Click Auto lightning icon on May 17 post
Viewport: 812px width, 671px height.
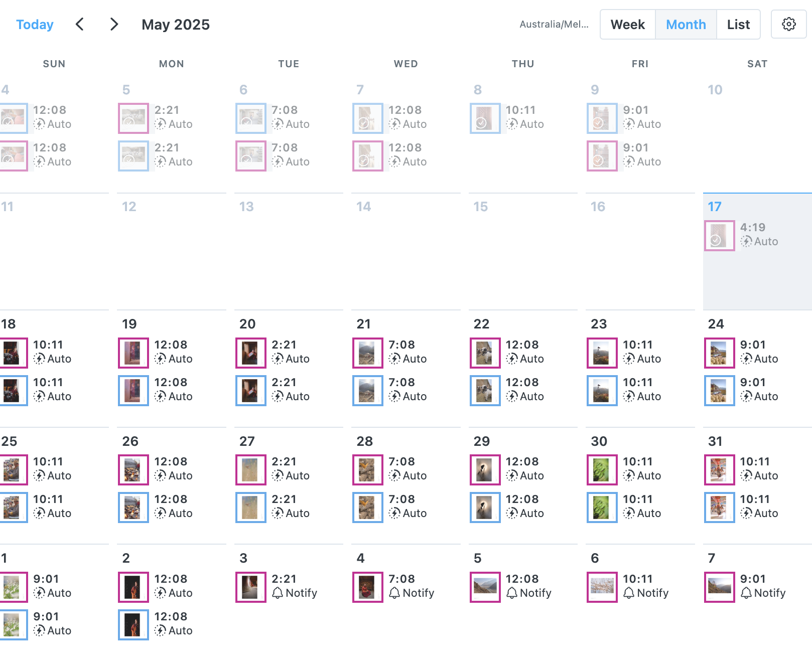(747, 241)
